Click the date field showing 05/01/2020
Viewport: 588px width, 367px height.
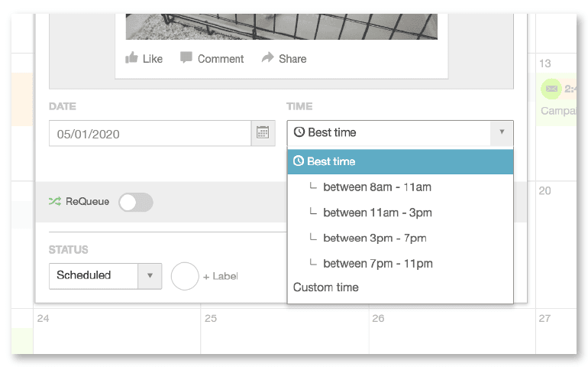click(x=150, y=133)
